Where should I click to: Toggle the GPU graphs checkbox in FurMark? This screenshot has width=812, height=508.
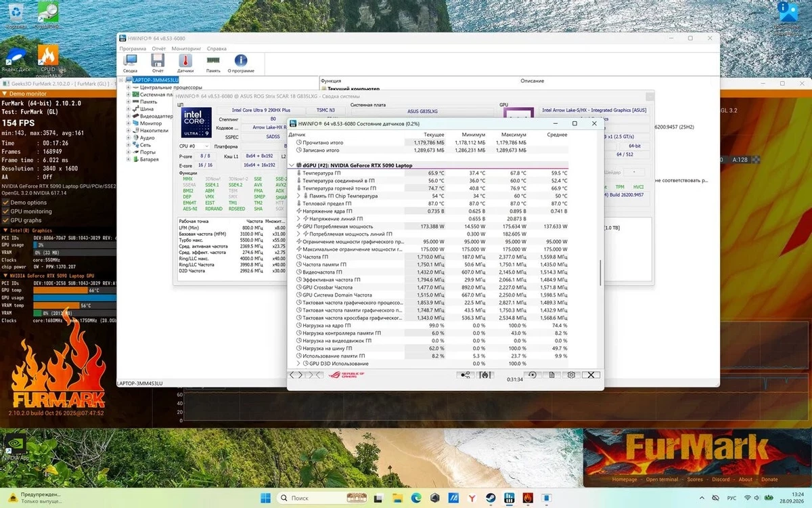click(x=6, y=220)
